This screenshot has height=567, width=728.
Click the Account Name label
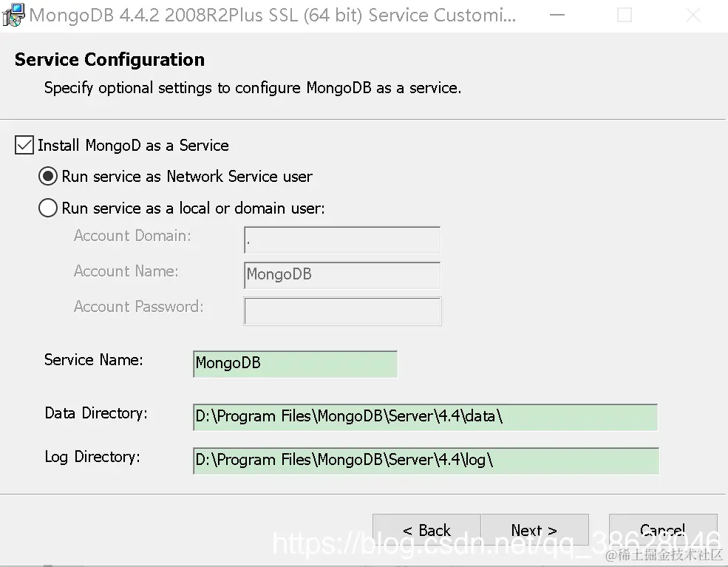(126, 271)
